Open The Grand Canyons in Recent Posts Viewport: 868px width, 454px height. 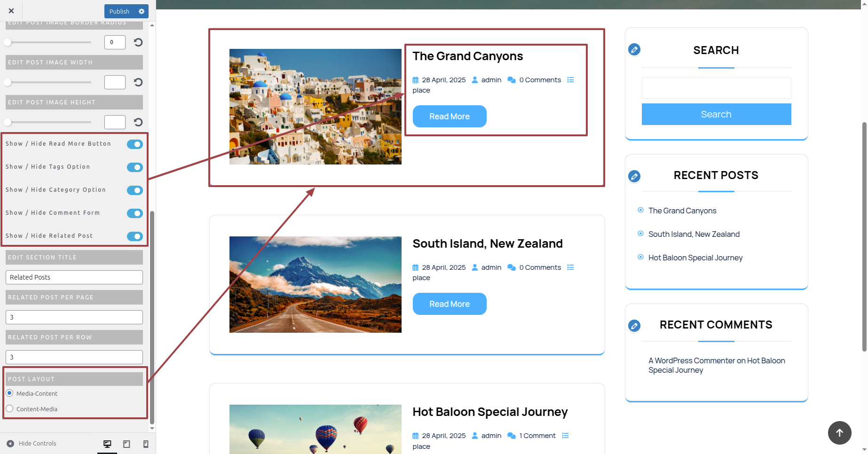(682, 211)
